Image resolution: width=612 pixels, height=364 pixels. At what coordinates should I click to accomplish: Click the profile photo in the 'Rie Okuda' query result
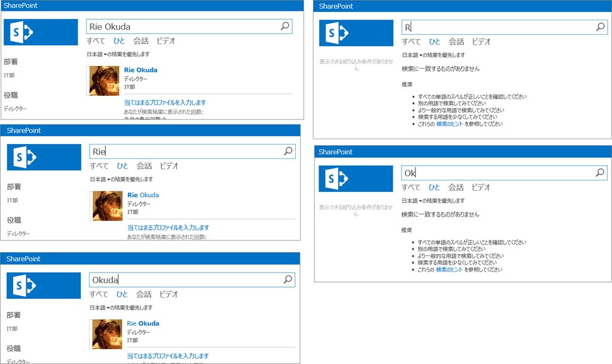coord(104,81)
